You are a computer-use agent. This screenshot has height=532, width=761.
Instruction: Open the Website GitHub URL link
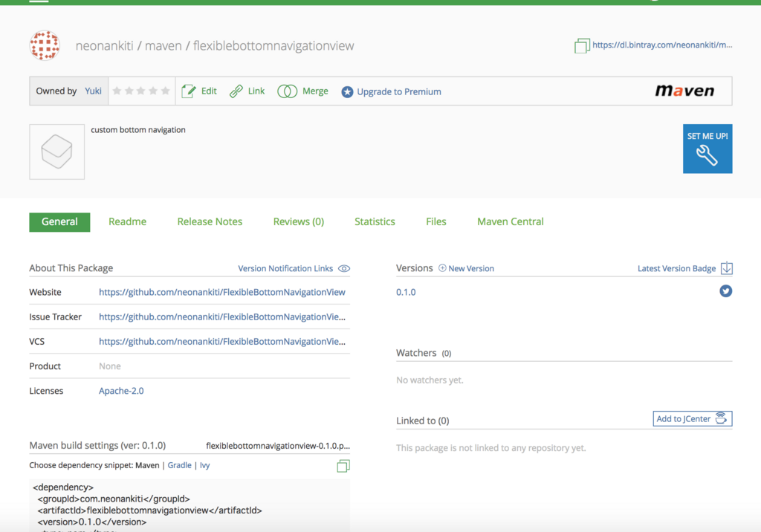221,292
